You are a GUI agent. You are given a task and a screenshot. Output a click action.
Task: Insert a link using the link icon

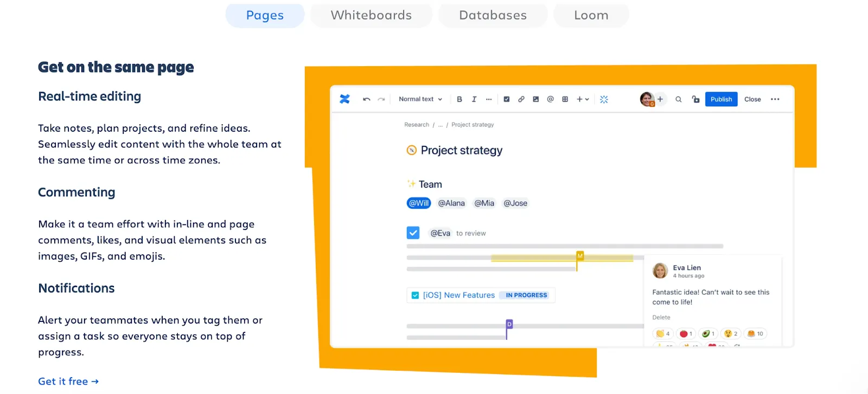click(521, 99)
